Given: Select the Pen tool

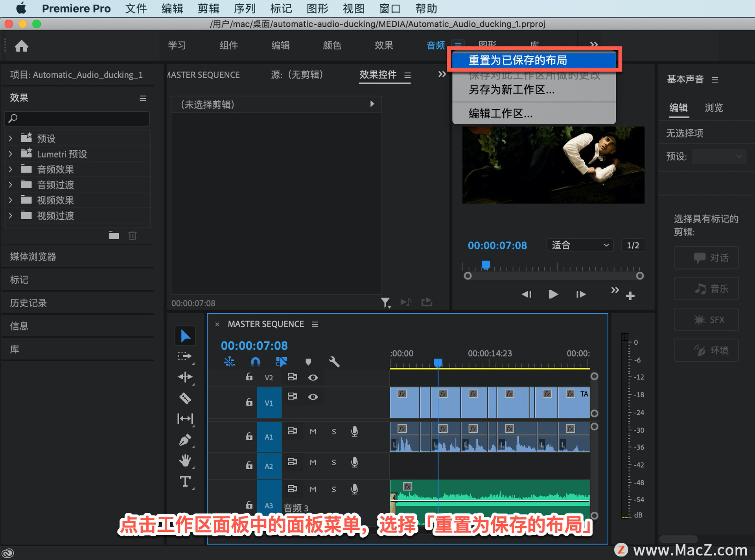Looking at the screenshot, I should click(185, 440).
